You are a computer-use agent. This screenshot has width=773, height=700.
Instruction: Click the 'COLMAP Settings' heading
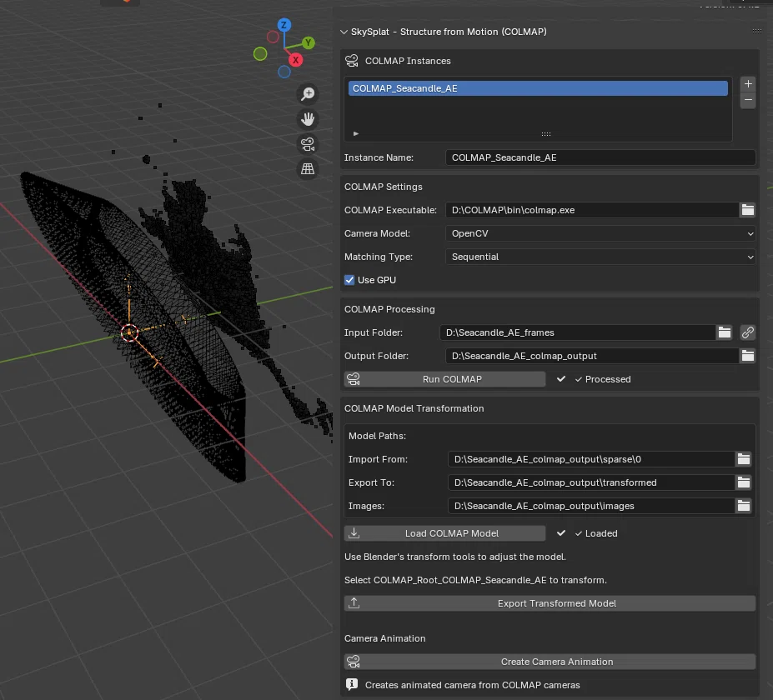[x=383, y=187]
